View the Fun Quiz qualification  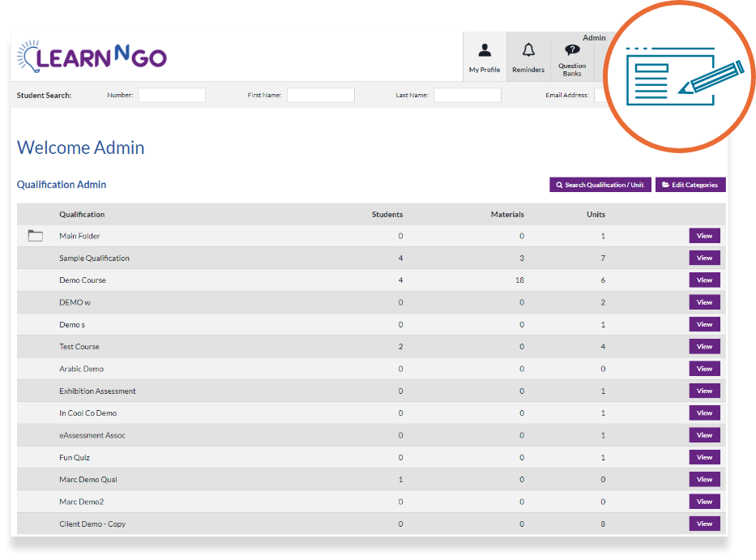[704, 457]
